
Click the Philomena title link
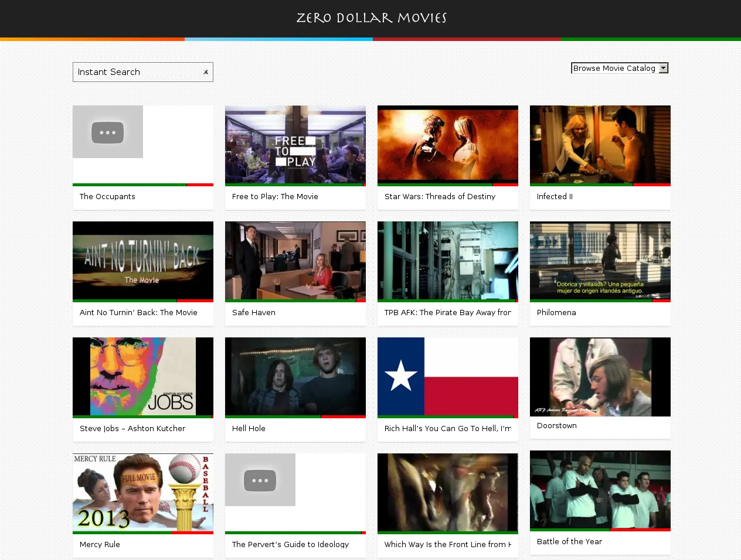click(556, 313)
